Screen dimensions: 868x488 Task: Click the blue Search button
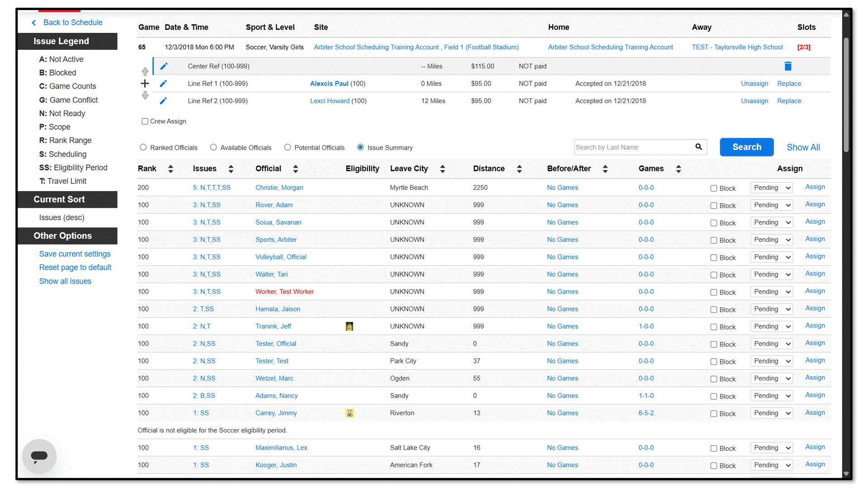click(x=746, y=147)
